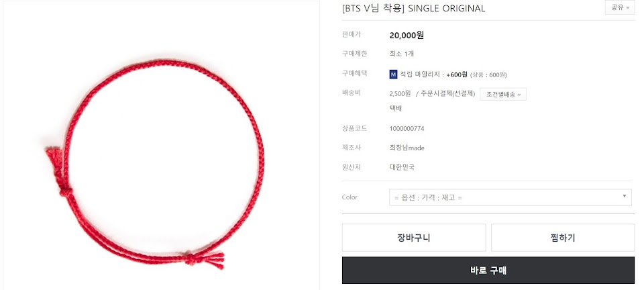Click the 최소 1개 purchase limit text
644x290 pixels.
pos(402,54)
